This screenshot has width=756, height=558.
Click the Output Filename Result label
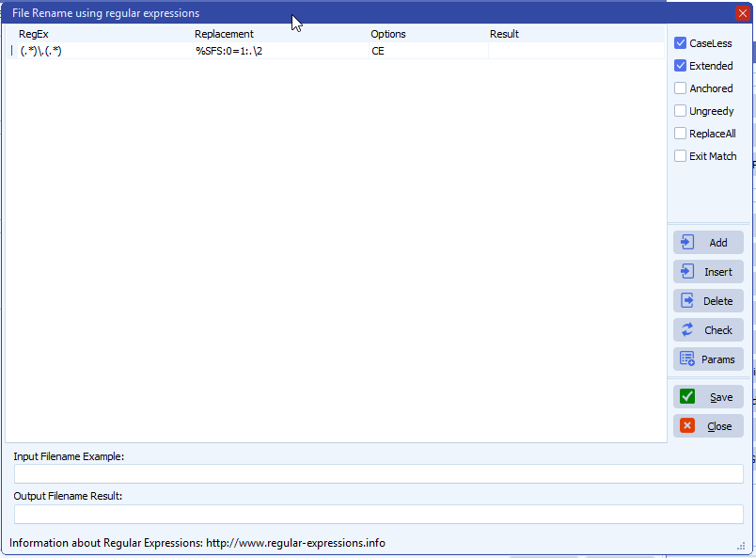68,496
